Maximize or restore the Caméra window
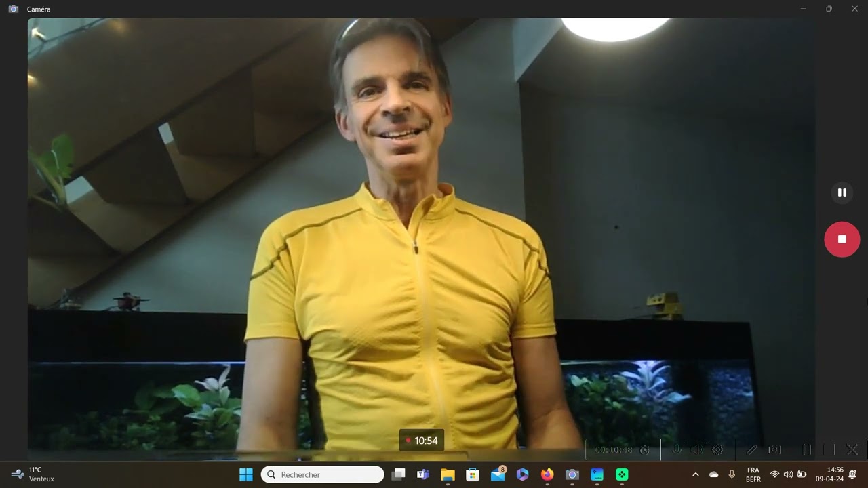 pyautogui.click(x=829, y=9)
